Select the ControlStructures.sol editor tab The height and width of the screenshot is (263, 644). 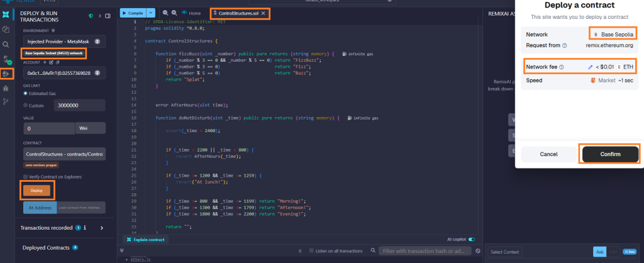click(239, 13)
